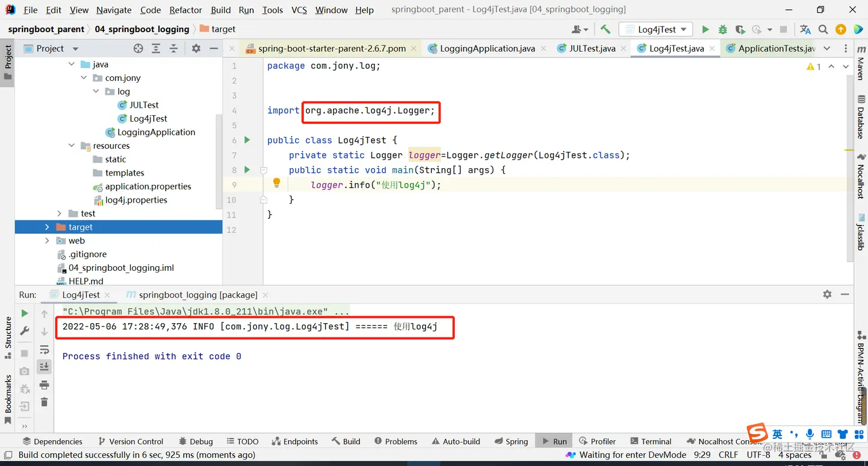Toggle the Database tool window button

click(861, 117)
